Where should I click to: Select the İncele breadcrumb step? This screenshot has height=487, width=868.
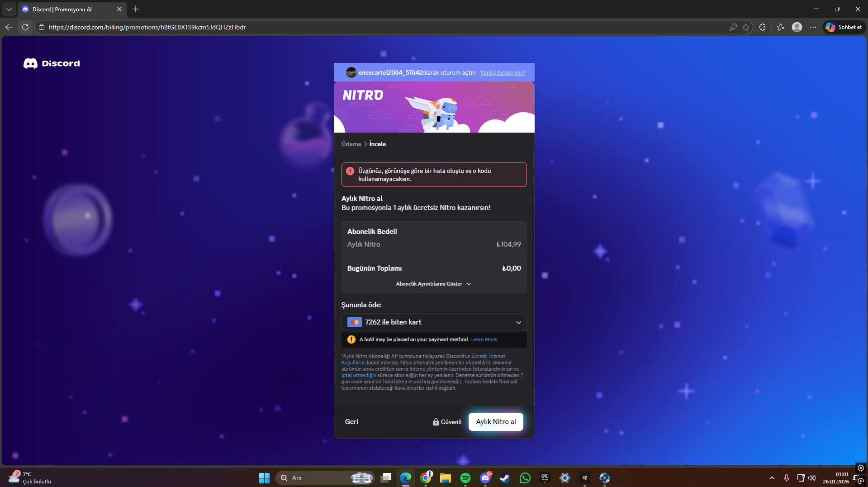coord(378,144)
